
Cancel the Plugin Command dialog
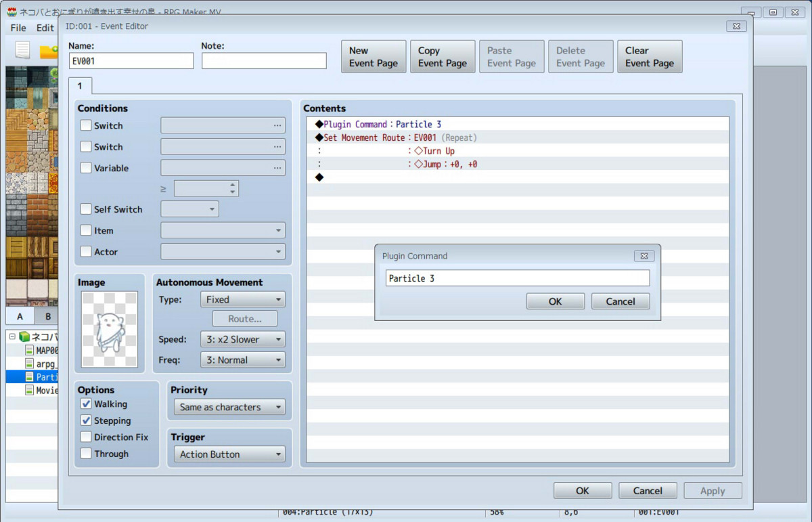621,301
